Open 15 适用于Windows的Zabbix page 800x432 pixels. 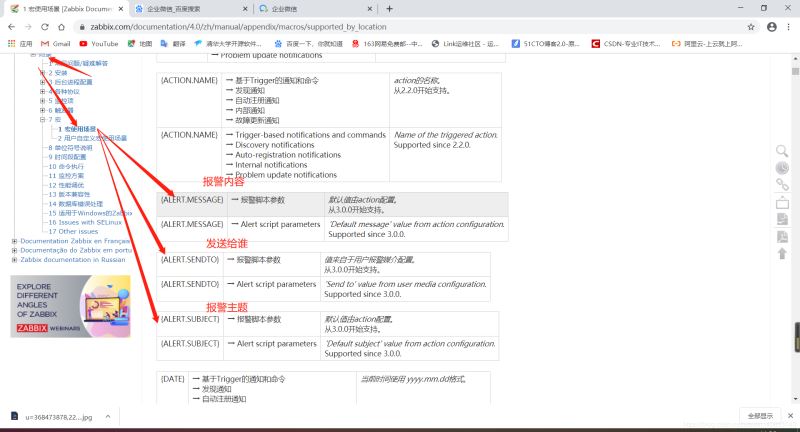90,213
